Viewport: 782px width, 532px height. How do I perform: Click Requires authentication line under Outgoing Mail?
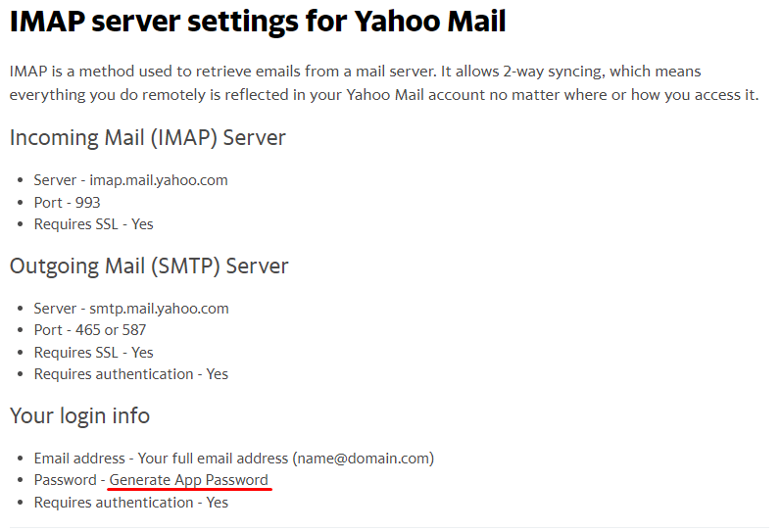point(131,373)
